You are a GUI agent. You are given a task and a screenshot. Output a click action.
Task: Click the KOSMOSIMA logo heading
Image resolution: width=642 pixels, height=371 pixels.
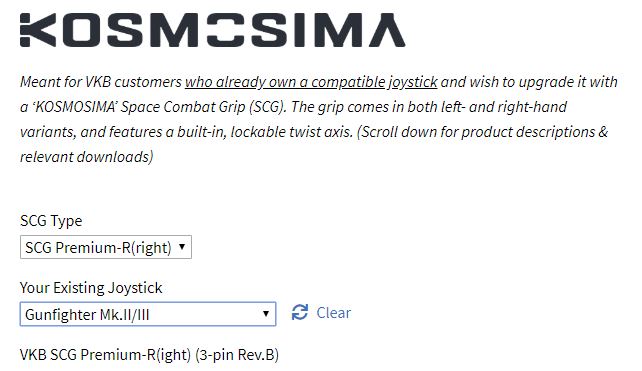coord(212,30)
